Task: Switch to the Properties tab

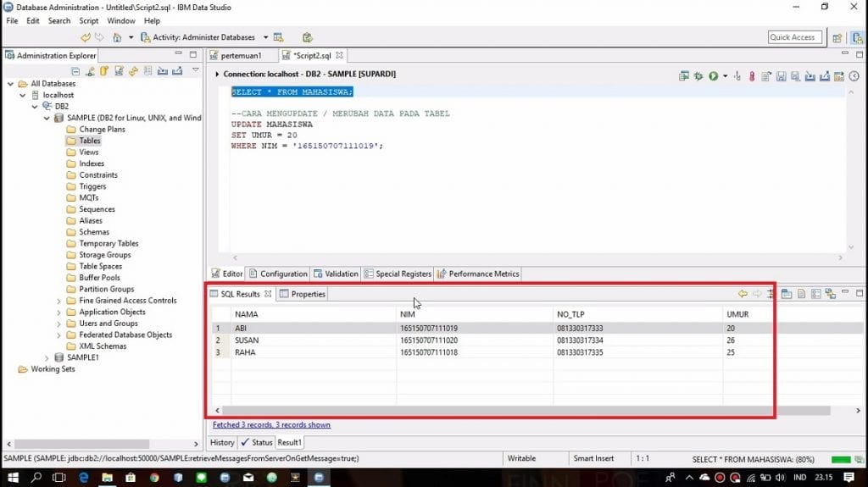Action: 303,294
